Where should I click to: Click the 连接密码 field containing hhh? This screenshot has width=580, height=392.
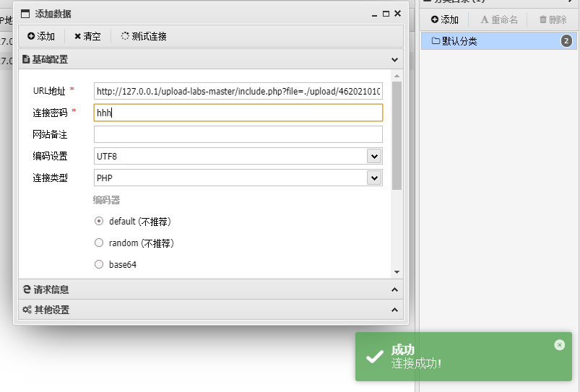point(238,113)
